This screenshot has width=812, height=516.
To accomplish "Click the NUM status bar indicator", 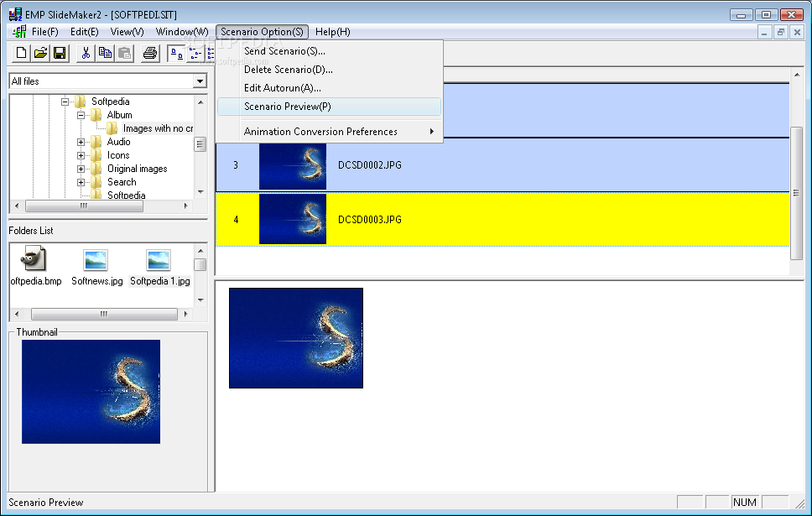I will 745,502.
